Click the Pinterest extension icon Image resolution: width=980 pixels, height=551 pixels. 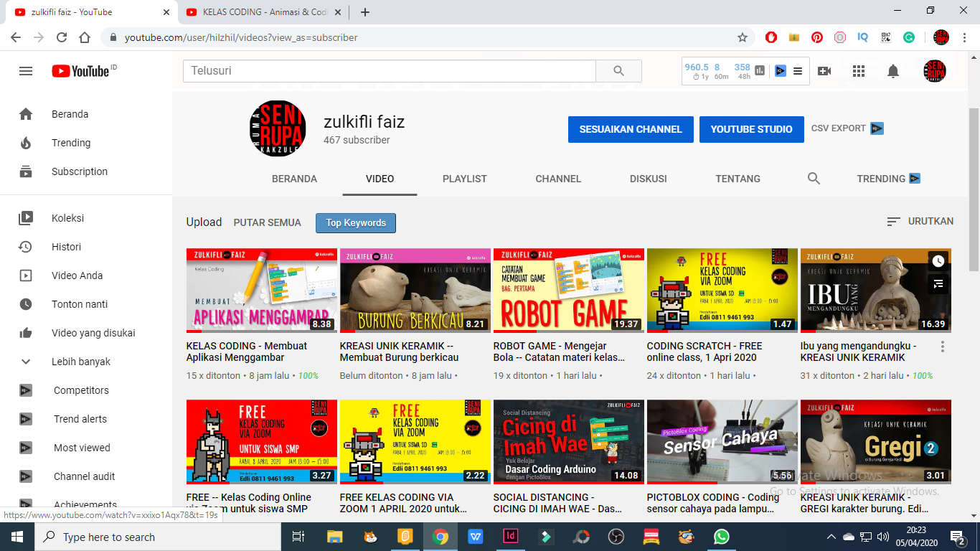(817, 37)
